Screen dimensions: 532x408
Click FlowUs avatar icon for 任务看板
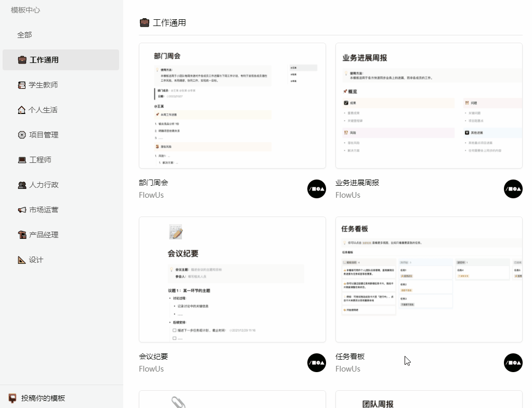click(513, 363)
